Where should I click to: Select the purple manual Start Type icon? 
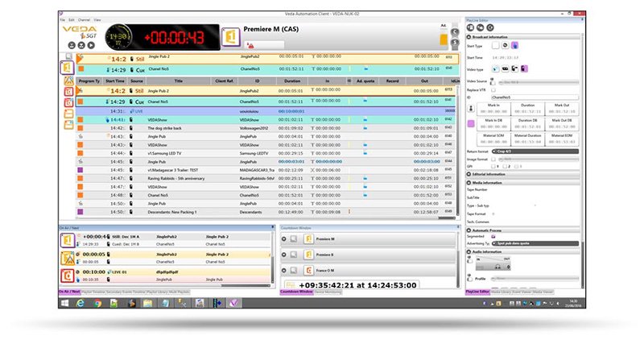coord(514,46)
